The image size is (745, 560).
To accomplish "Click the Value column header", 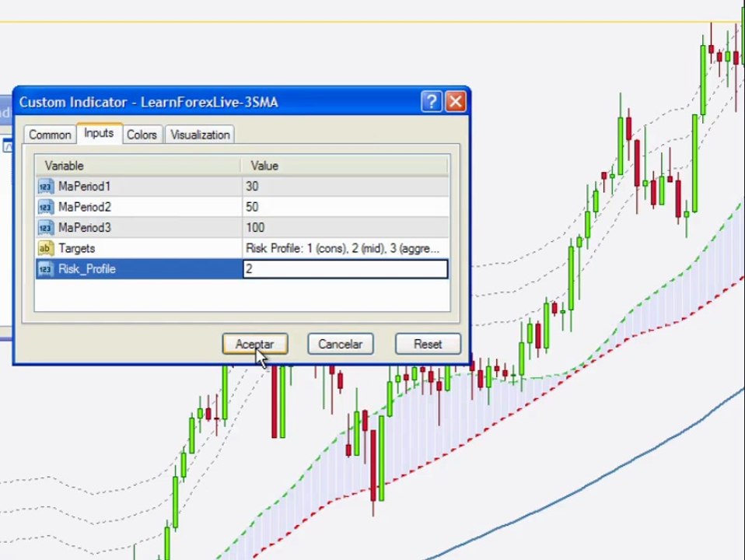I will click(x=345, y=166).
